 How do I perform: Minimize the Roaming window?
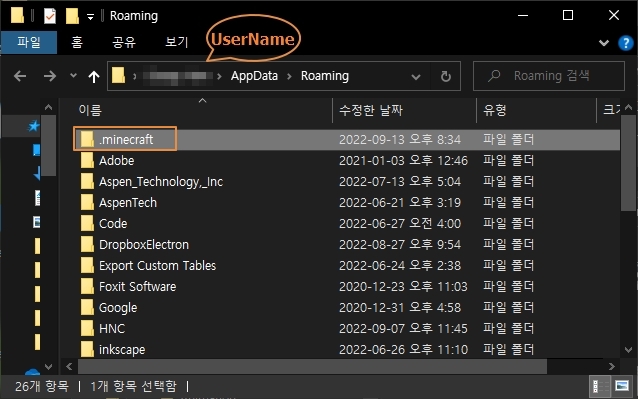click(523, 15)
